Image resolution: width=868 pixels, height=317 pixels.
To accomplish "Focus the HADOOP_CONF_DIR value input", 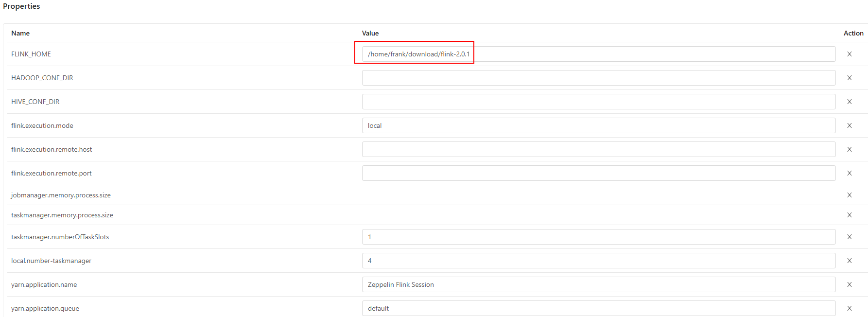I will click(x=599, y=78).
